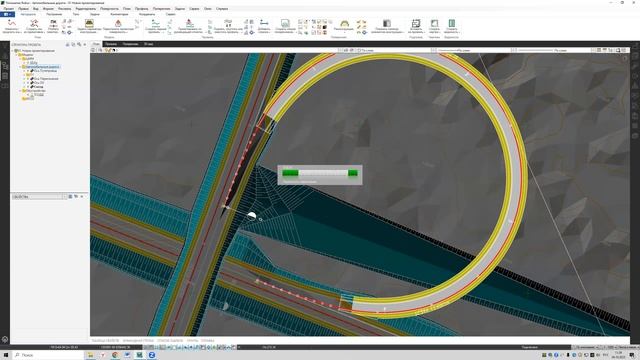Image resolution: width=640 pixels, height=360 pixels.
Task: Expand the Ось ОУ tree row
Action: pyautogui.click(x=24, y=82)
